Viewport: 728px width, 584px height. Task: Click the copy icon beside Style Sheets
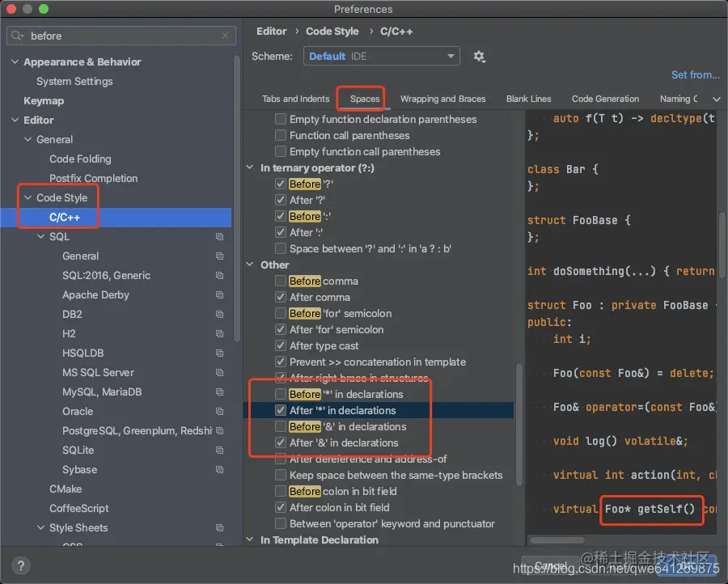point(219,528)
